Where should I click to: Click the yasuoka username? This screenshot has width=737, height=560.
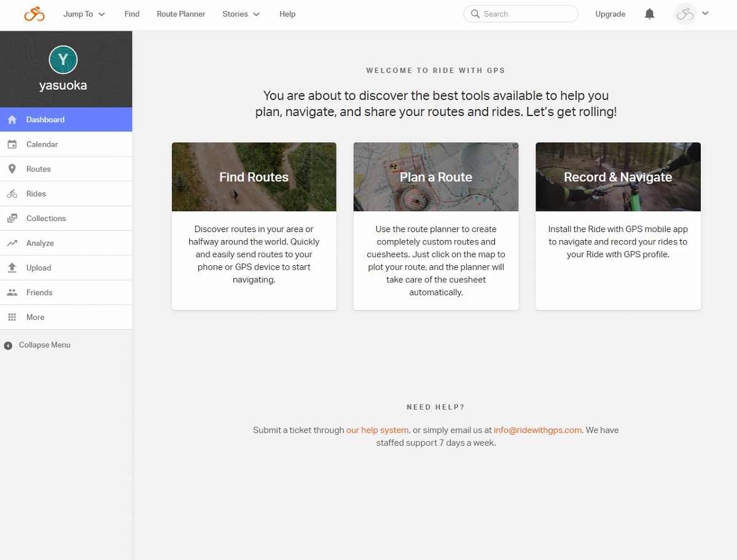pyautogui.click(x=63, y=86)
